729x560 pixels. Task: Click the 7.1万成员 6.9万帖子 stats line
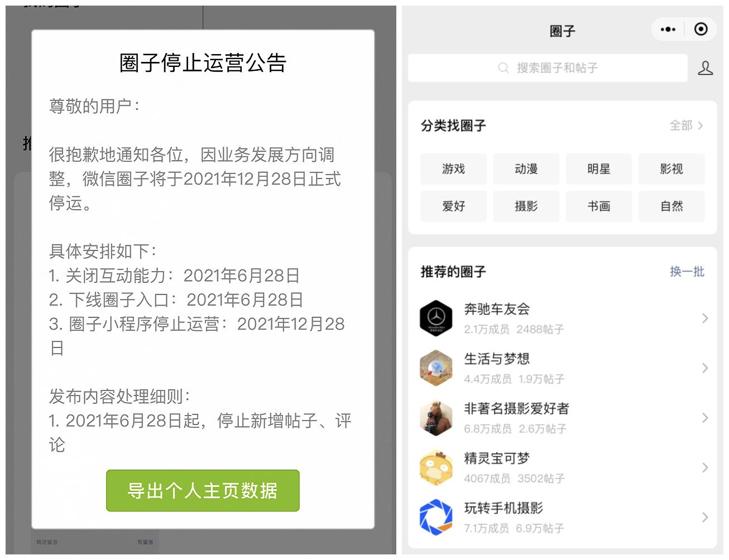(x=514, y=528)
